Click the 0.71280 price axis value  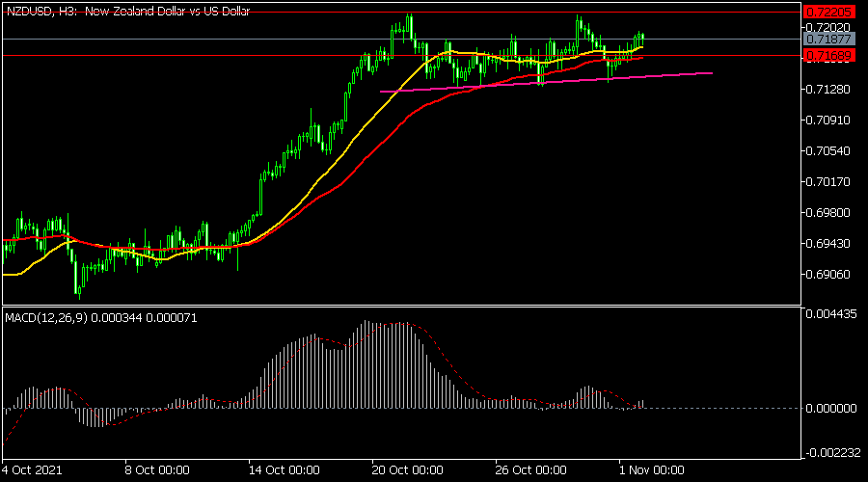point(827,90)
